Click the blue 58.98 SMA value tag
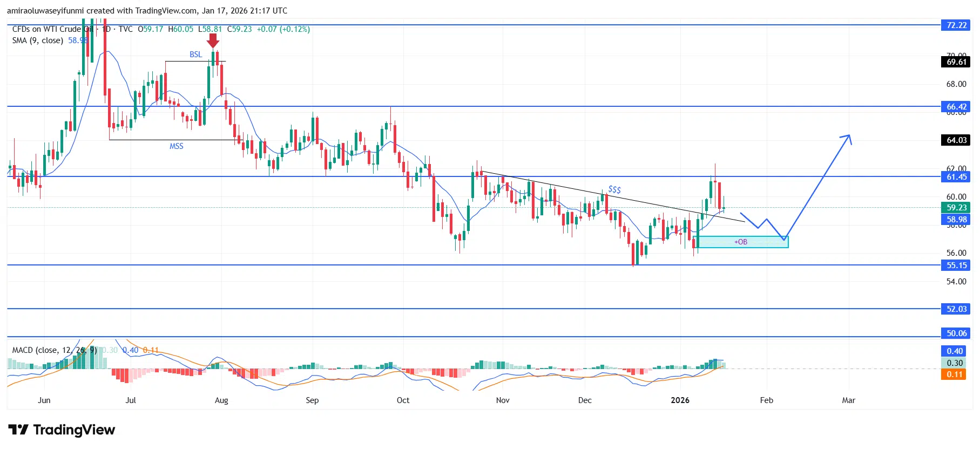 (x=956, y=220)
